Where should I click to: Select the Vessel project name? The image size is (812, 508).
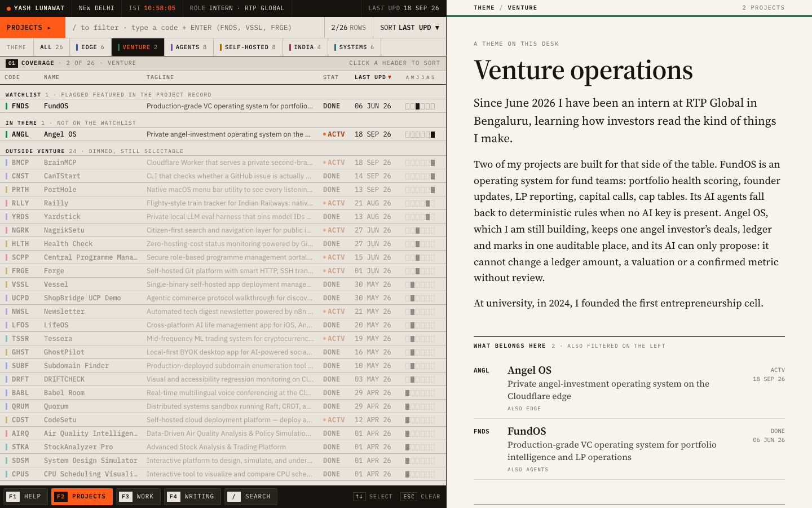tap(56, 284)
